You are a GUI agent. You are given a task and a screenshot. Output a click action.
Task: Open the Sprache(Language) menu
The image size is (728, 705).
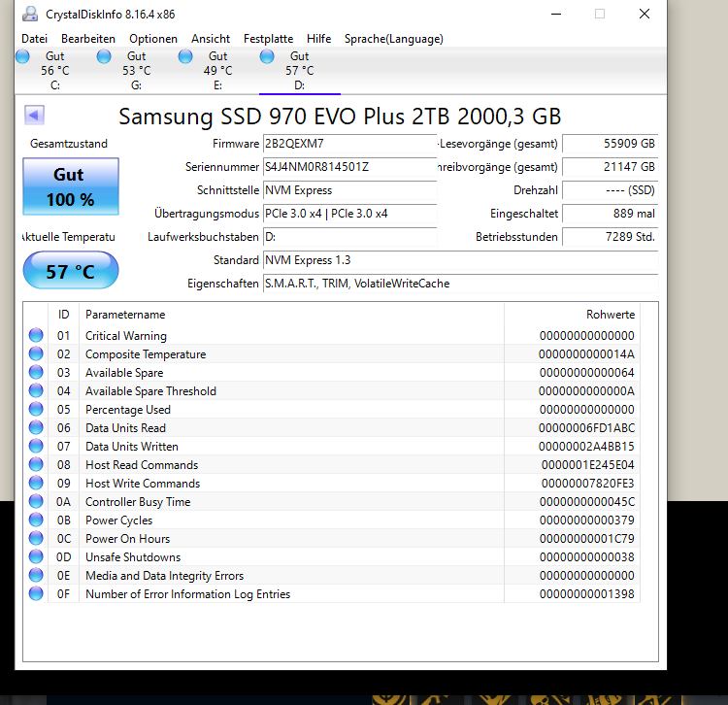pos(394,39)
